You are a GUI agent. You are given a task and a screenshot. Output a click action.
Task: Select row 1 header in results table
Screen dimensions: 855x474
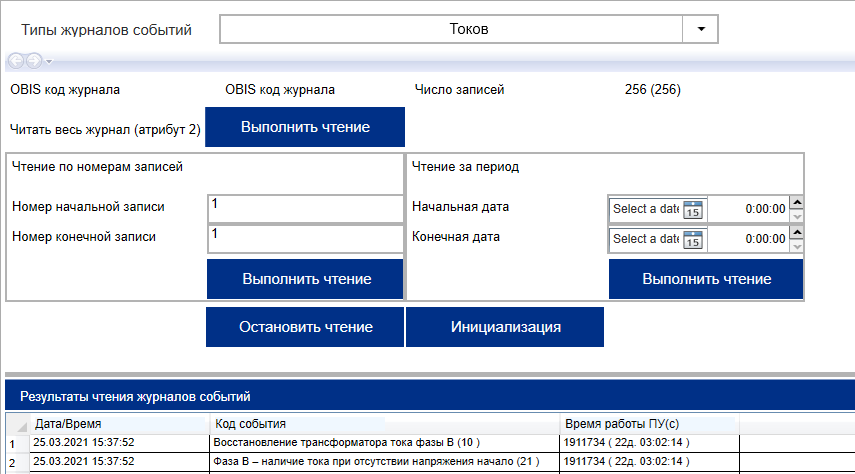(x=18, y=443)
